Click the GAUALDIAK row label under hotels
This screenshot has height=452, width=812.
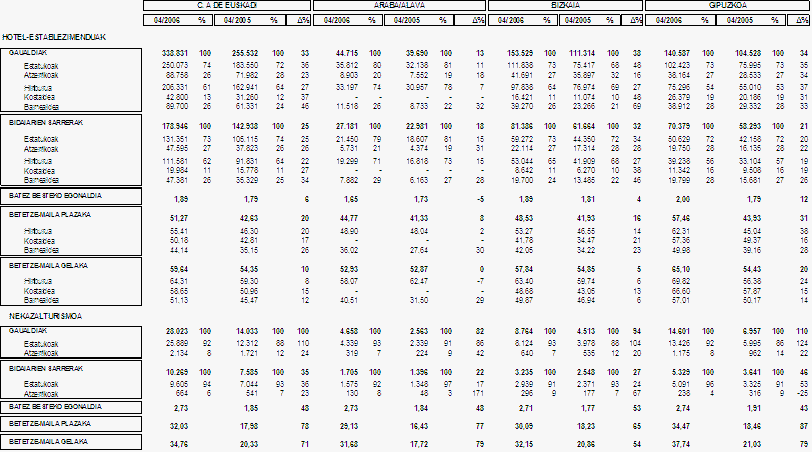[x=28, y=52]
